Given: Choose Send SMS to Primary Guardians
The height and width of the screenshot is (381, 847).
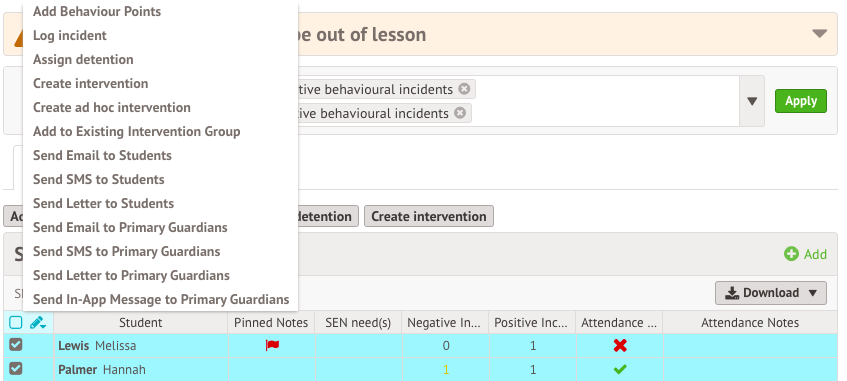Looking at the screenshot, I should tap(126, 252).
